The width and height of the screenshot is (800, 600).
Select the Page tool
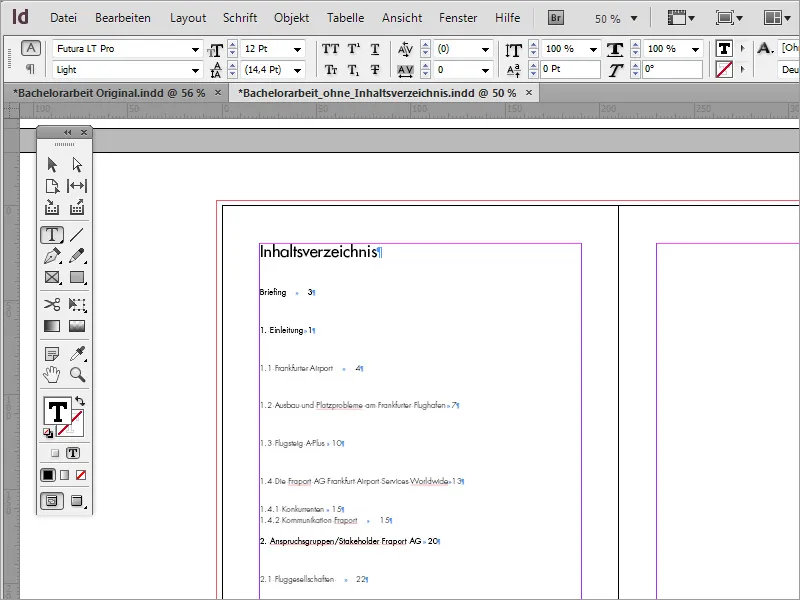pyautogui.click(x=52, y=186)
